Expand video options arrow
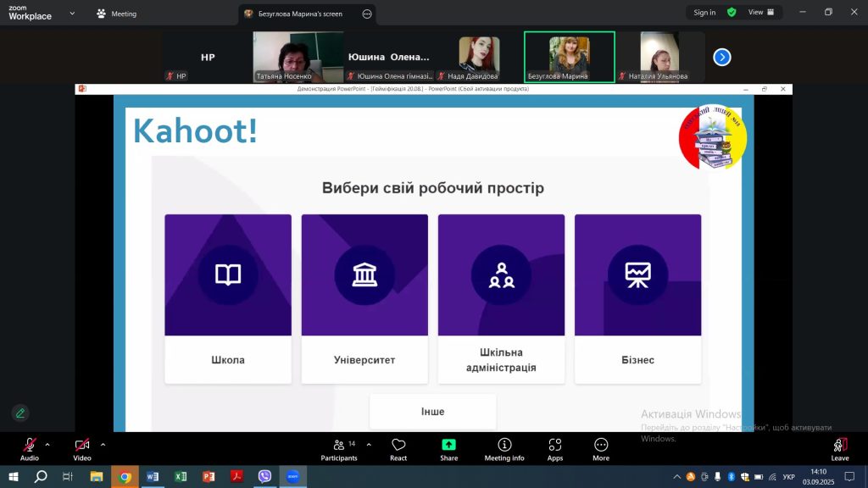The image size is (868, 488). click(x=103, y=444)
